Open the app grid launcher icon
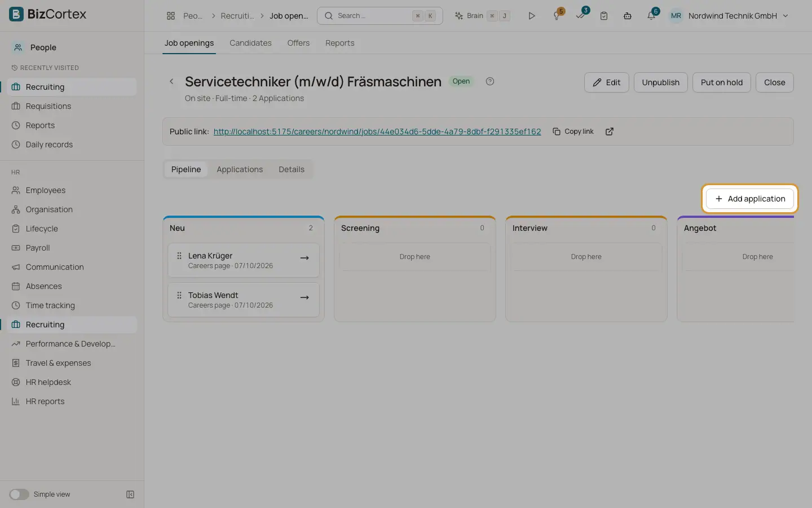 (171, 16)
